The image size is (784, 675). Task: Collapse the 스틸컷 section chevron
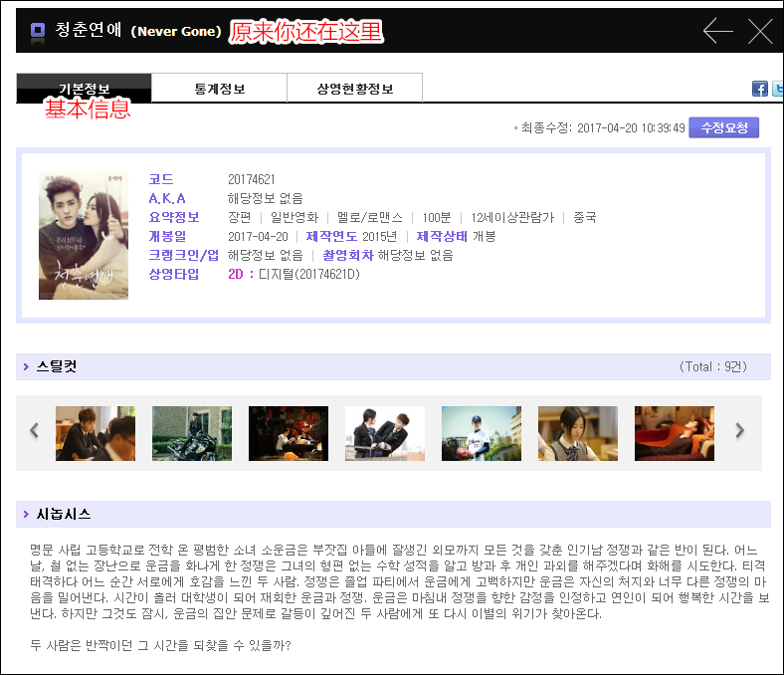point(26,367)
